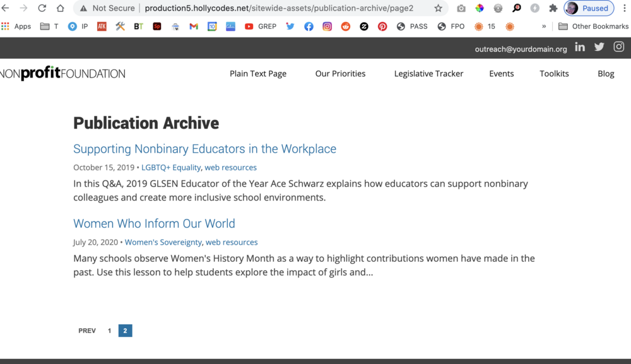Image resolution: width=631 pixels, height=364 pixels.
Task: Go to Our Priorities in the navigation
Action: [x=340, y=74]
